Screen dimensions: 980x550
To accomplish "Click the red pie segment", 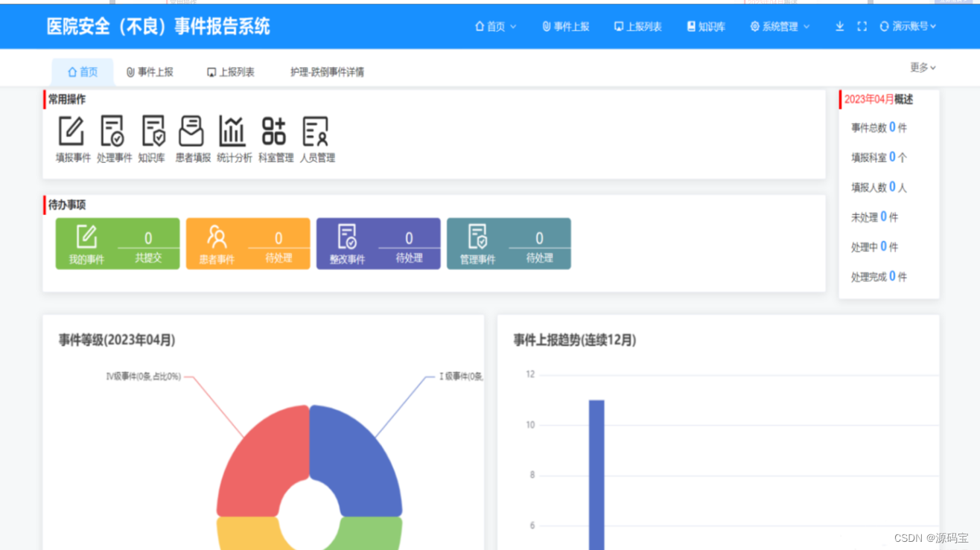I will tap(261, 465).
